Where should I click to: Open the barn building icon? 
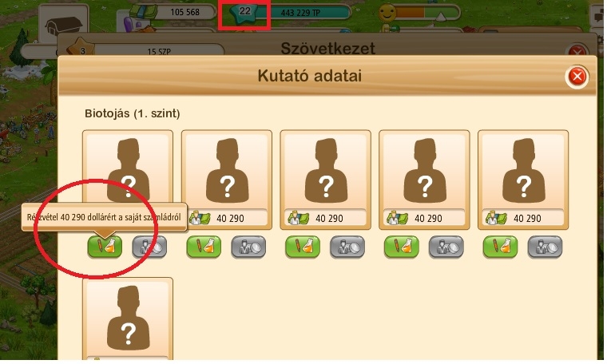(63, 26)
